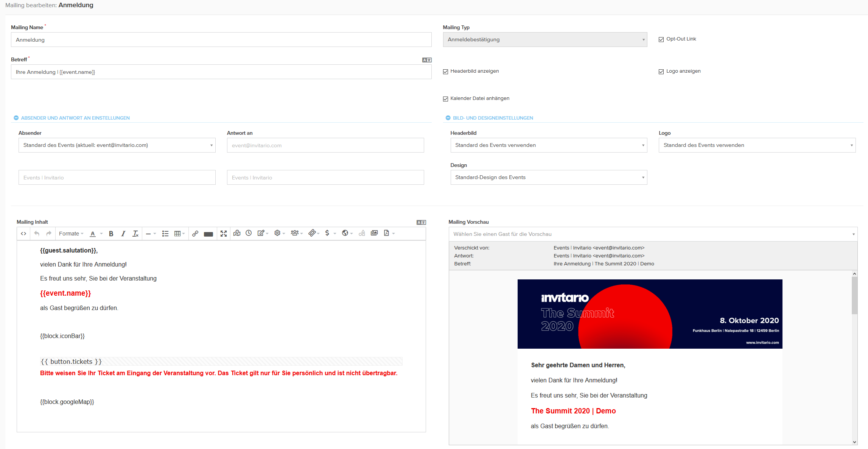868x449 pixels.
Task: Insert a link with chain icon
Action: (x=195, y=234)
